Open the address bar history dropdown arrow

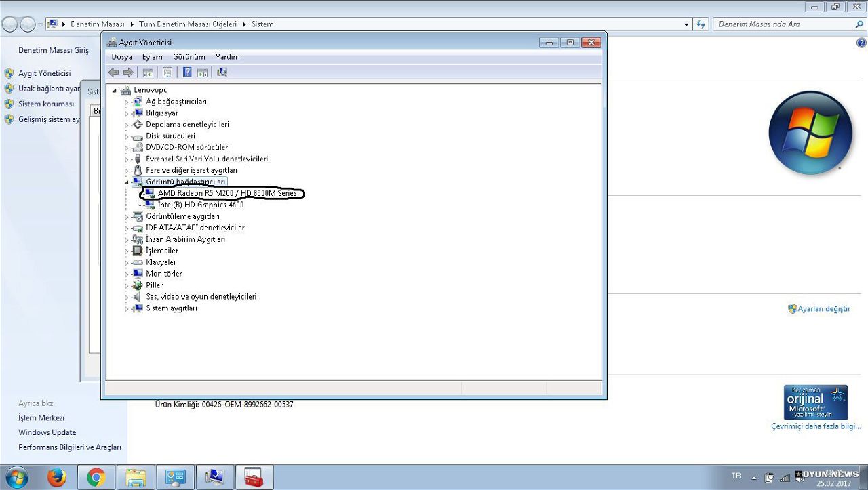pyautogui.click(x=686, y=24)
